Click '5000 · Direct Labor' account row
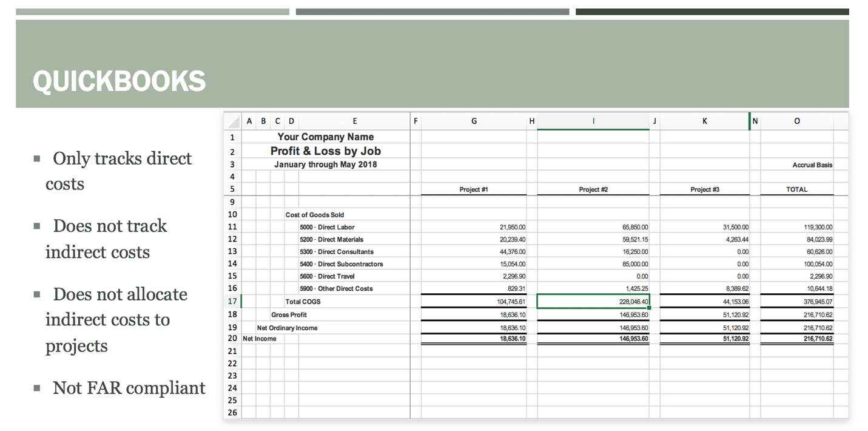Image resolution: width=868 pixels, height=431 pixels. [x=328, y=227]
